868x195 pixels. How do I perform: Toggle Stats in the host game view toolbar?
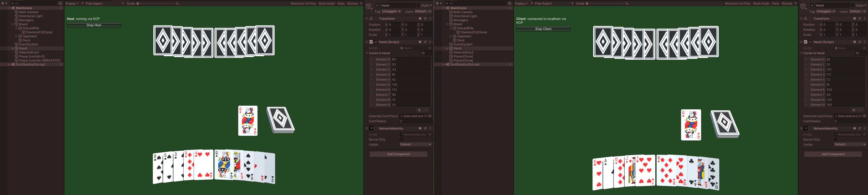(x=341, y=3)
